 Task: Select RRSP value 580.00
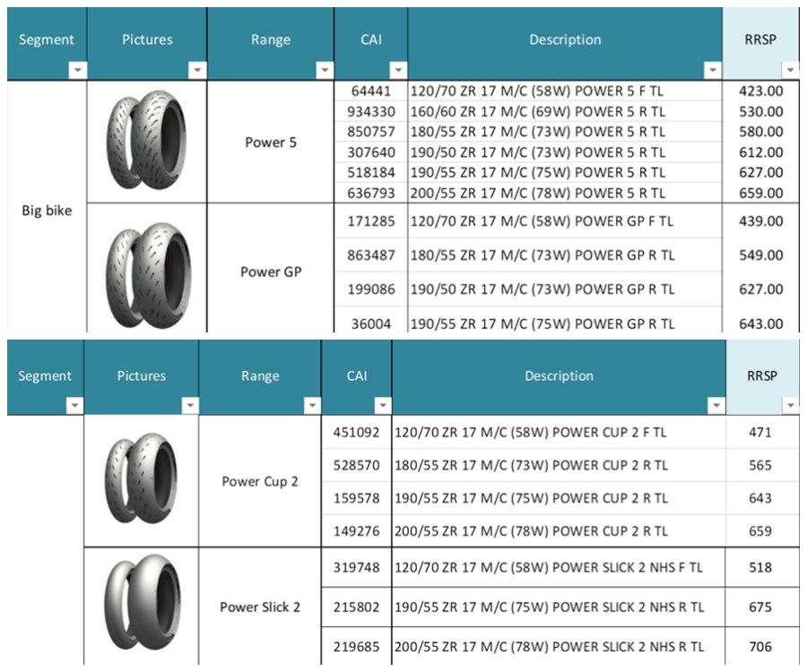point(760,132)
